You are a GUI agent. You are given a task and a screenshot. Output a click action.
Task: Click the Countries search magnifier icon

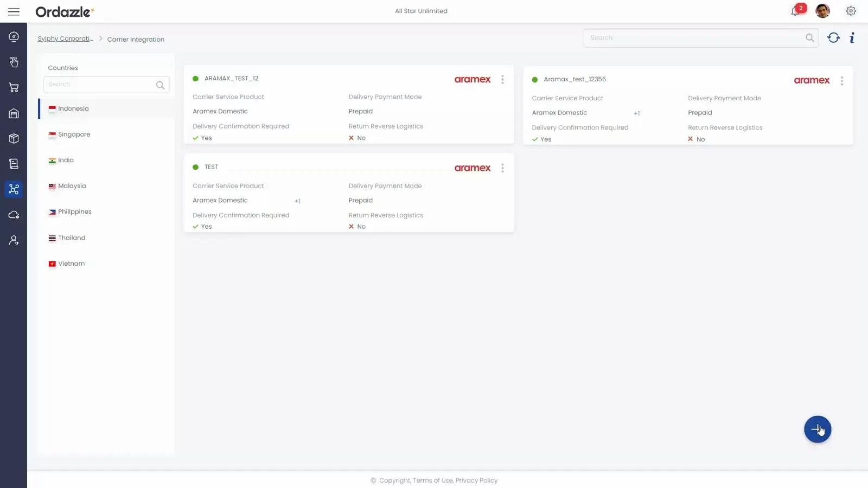coord(160,85)
